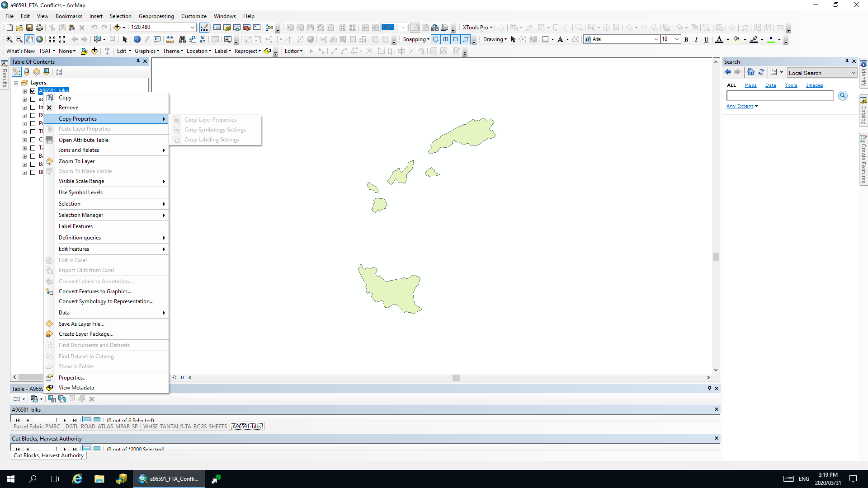Open the font size dropdown

click(677, 39)
